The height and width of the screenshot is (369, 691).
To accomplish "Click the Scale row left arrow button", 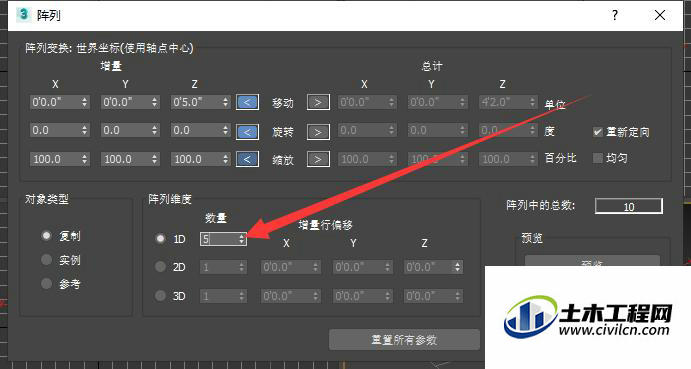I will click(x=247, y=159).
